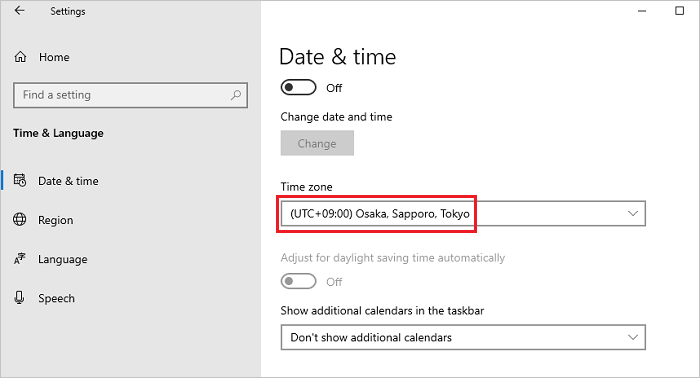This screenshot has width=700, height=378.
Task: Click the Language character icon
Action: (20, 259)
